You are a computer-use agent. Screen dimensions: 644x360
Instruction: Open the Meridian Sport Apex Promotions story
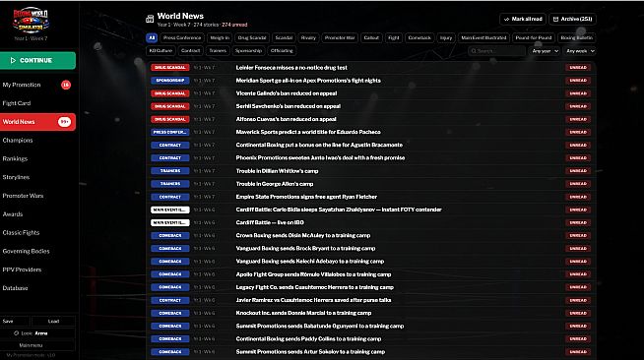pos(371,81)
